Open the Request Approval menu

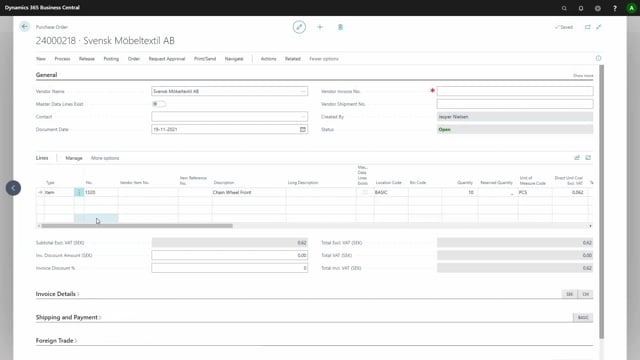(167, 59)
